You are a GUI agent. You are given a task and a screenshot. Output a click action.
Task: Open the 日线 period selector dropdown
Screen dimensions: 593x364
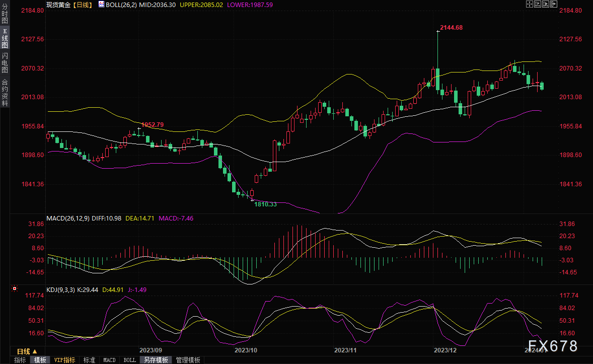point(27,351)
